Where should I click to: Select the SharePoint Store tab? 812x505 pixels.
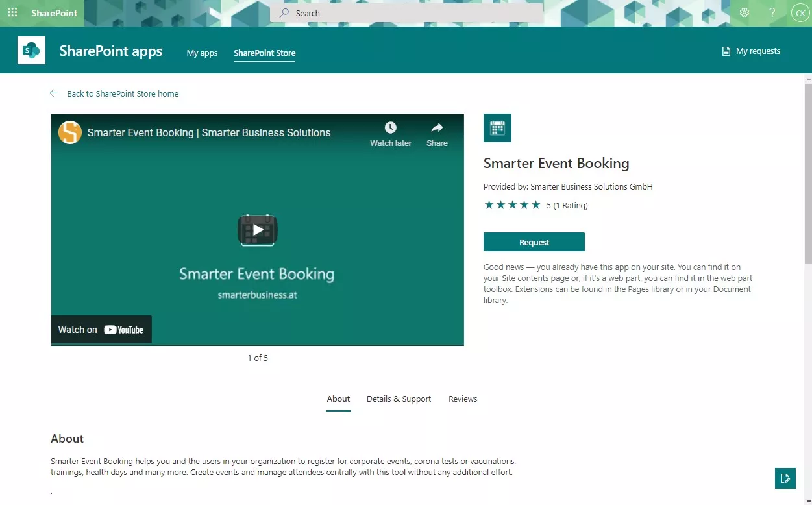pyautogui.click(x=264, y=53)
